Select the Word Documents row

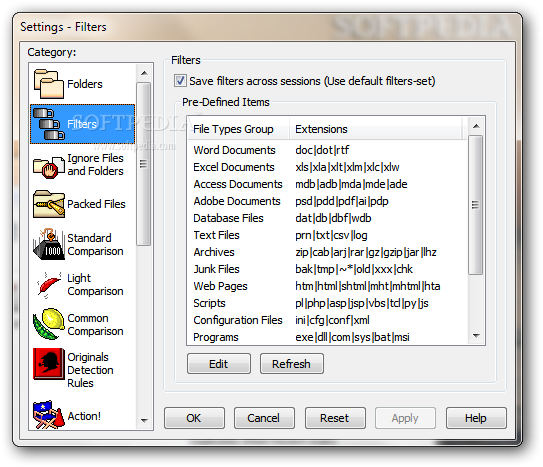[327, 150]
